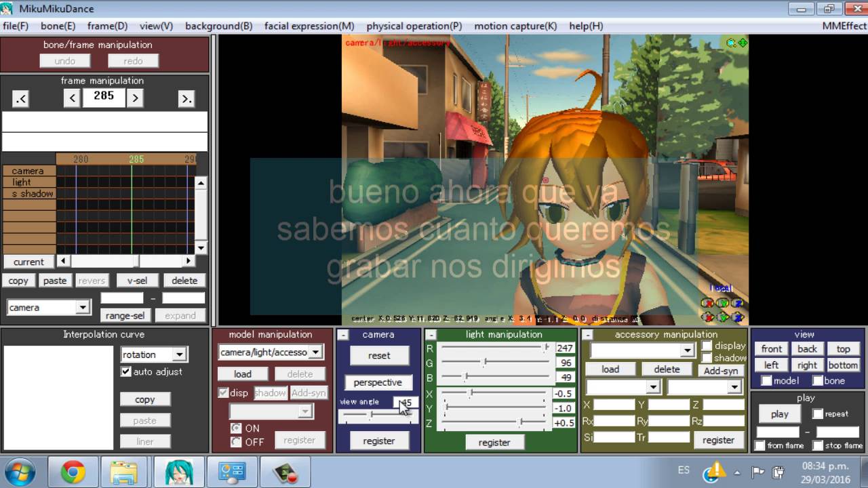The height and width of the screenshot is (488, 868).
Task: Click the green Y move axis icon
Action: tap(722, 317)
